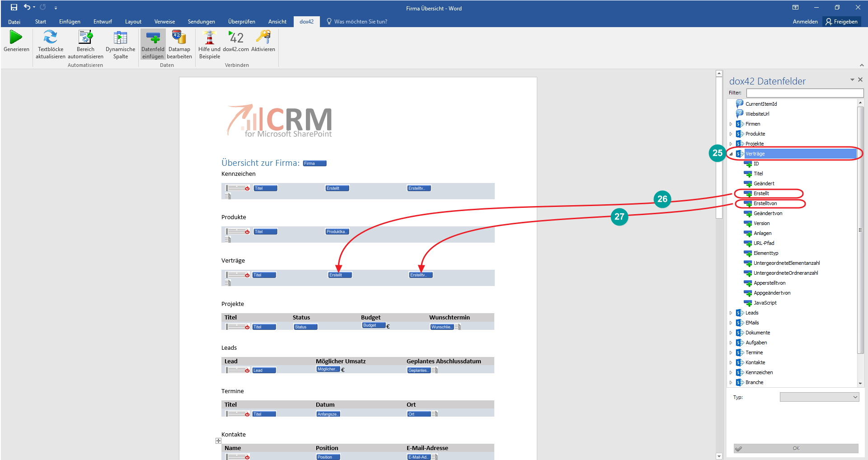Click the table move handle near Kontakte

point(218,441)
